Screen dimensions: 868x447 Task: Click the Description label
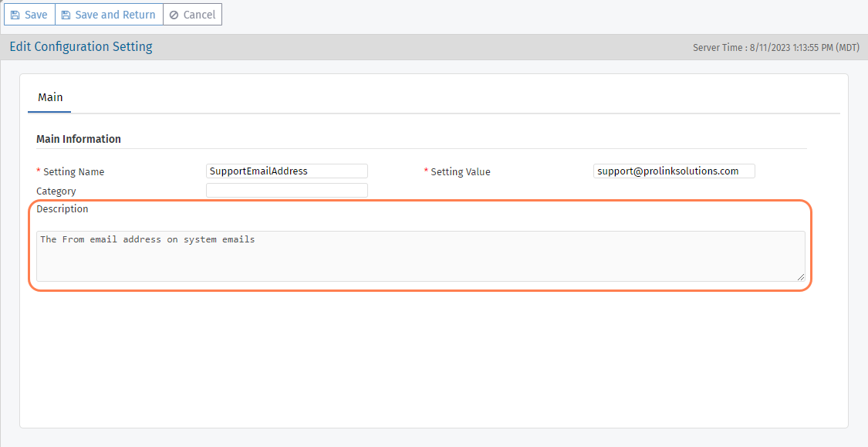tap(62, 209)
